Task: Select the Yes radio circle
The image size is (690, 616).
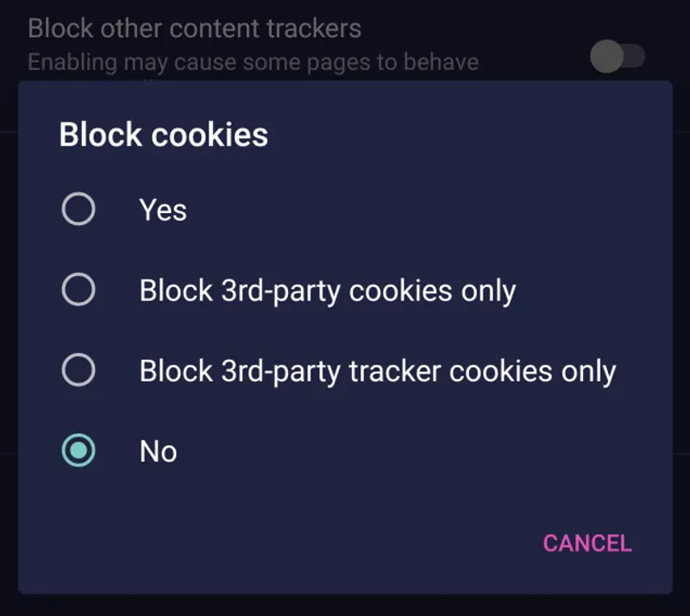Action: (78, 210)
